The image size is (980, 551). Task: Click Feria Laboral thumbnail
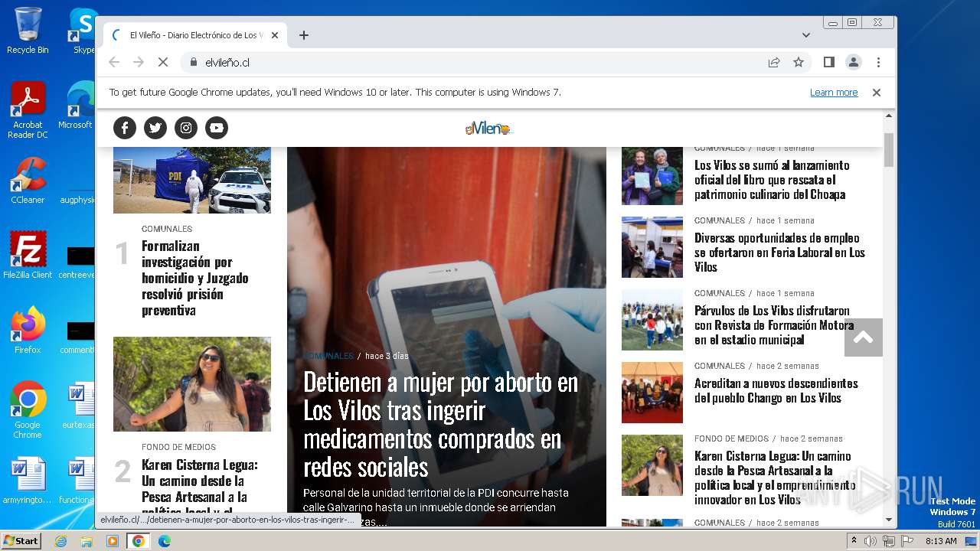pos(652,247)
